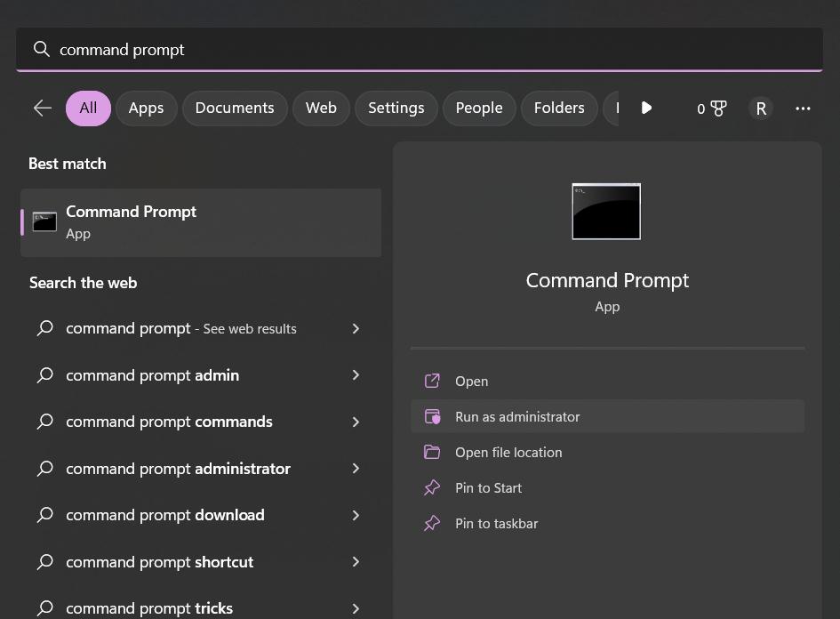Expand the 'command prompt commands' suggestion chevron
This screenshot has height=619, width=840.
[356, 422]
